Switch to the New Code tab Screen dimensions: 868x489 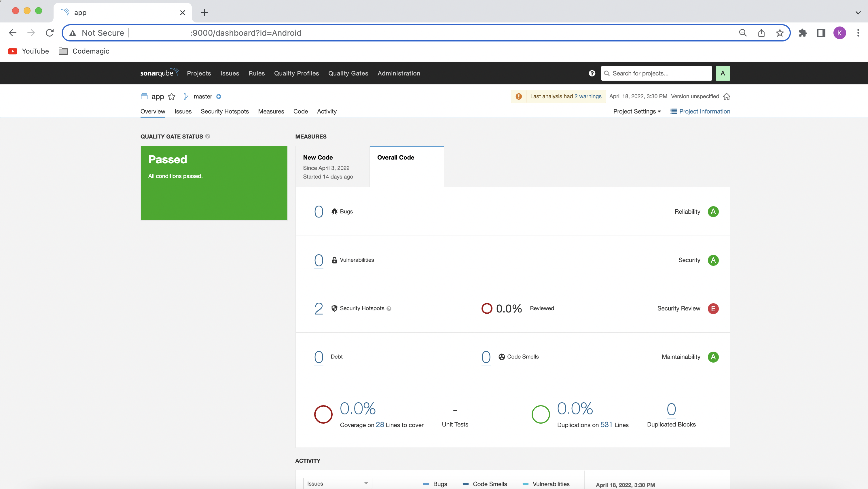point(332,166)
